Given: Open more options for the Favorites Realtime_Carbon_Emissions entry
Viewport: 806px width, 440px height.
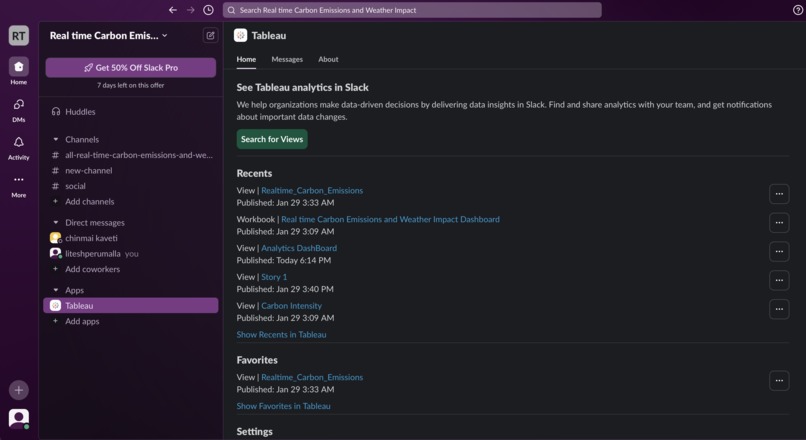Looking at the screenshot, I should pos(779,380).
